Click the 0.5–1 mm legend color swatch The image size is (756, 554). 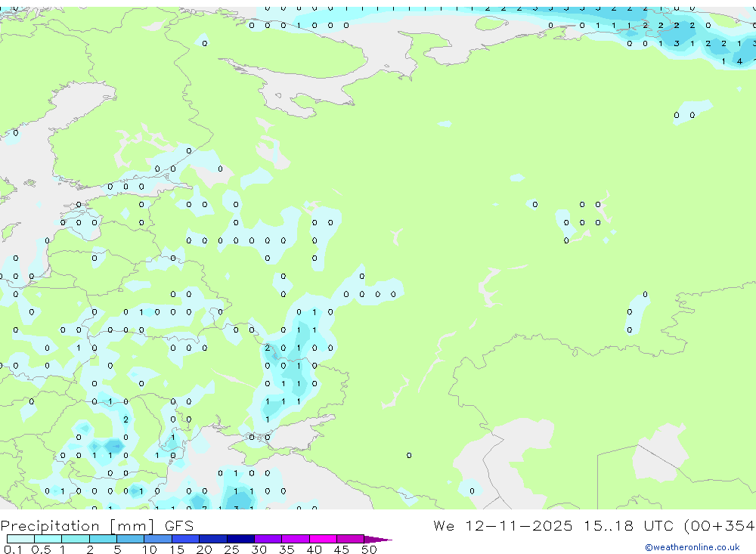tap(48, 539)
